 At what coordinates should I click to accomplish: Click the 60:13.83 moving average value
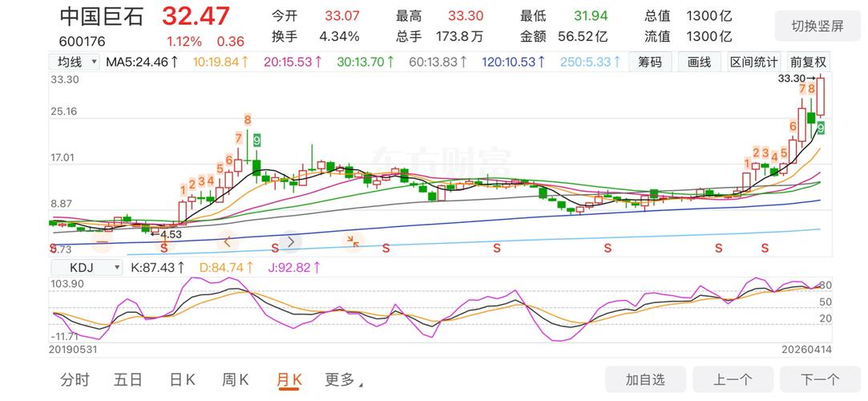[x=438, y=62]
